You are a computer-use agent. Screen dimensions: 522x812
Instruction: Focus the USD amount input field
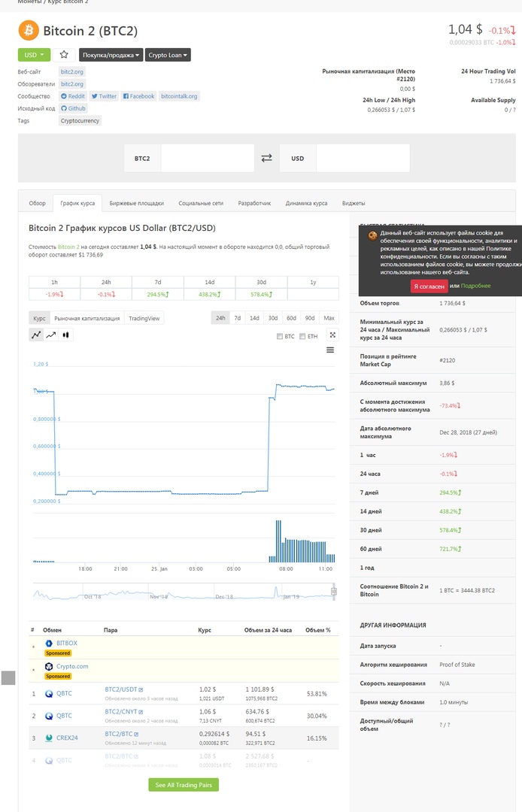click(363, 159)
